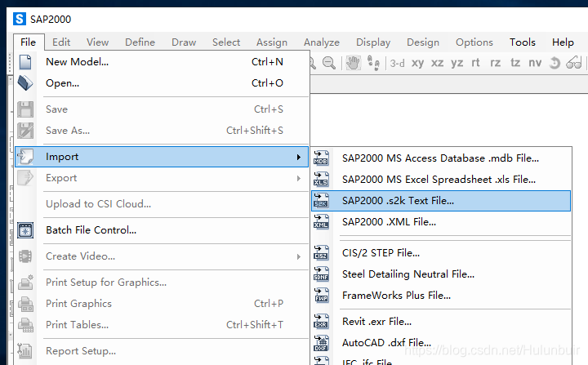Click the CIS2 import file icon
Image resolution: width=588 pixels, height=365 pixels.
click(321, 253)
